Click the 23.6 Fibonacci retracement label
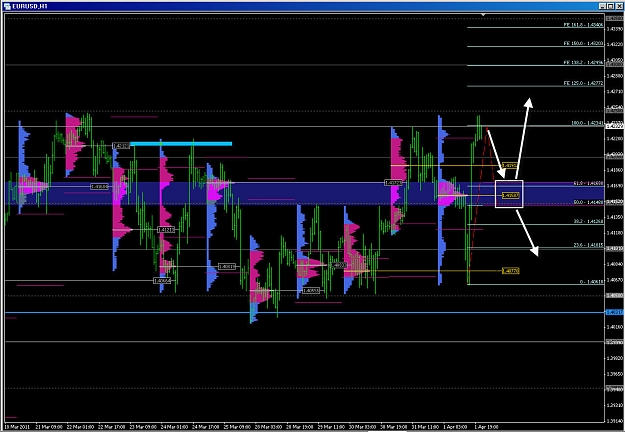 click(588, 245)
